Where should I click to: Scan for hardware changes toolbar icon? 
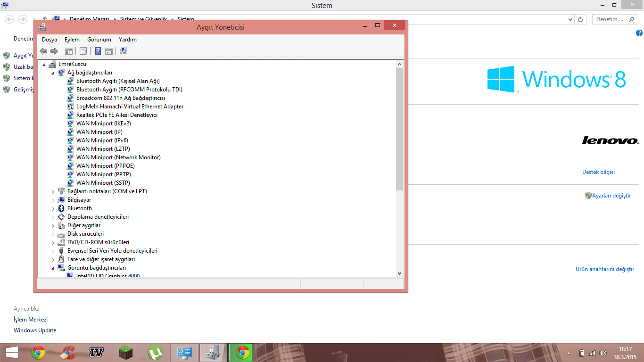pyautogui.click(x=124, y=51)
